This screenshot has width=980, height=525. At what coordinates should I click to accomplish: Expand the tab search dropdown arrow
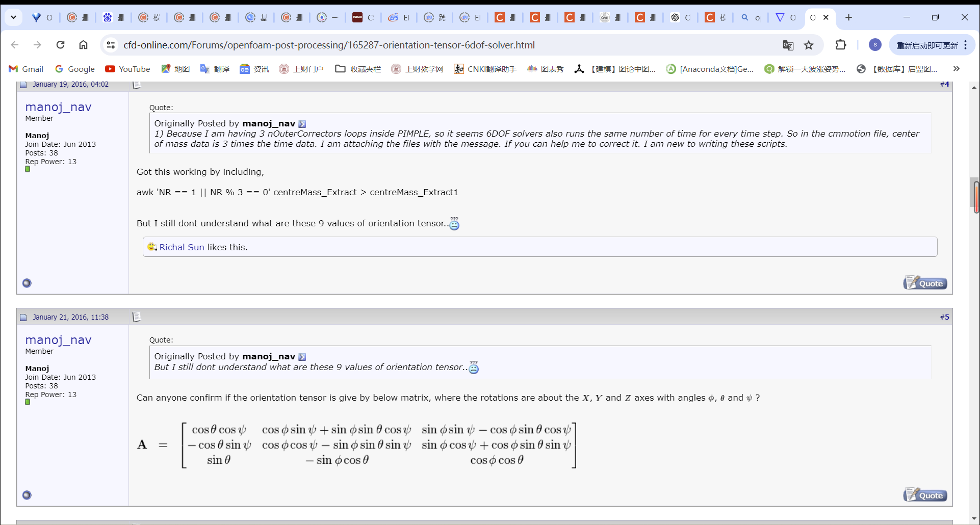(14, 17)
